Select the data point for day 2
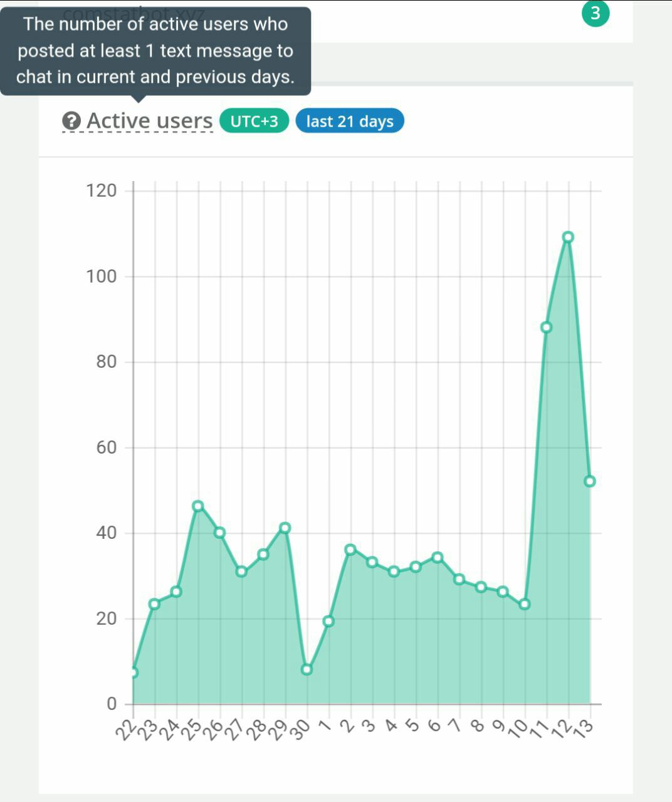Image resolution: width=672 pixels, height=802 pixels. pos(350,549)
